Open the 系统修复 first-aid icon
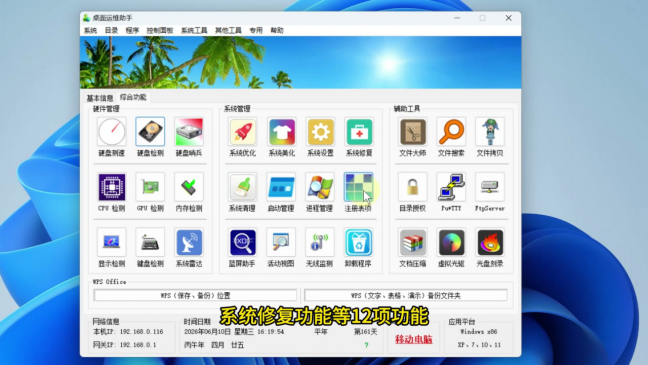648x365 pixels. [x=359, y=132]
